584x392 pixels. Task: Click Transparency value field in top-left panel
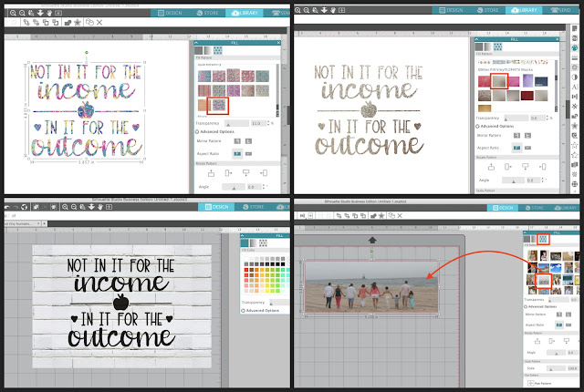click(258, 123)
